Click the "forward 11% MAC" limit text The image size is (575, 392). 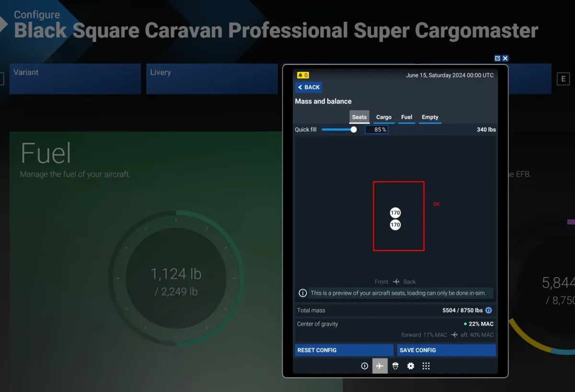424,335
